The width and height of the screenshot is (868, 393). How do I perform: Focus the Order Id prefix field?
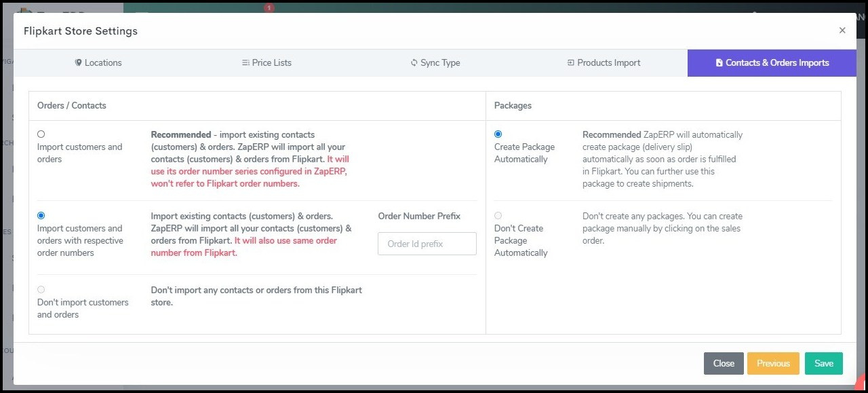point(427,244)
